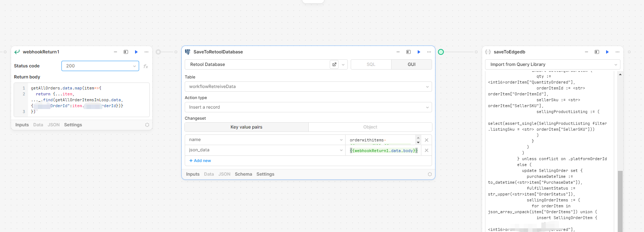Open Retool Database resource in new tab
Screen dimensions: 644x232
click(x=335, y=64)
